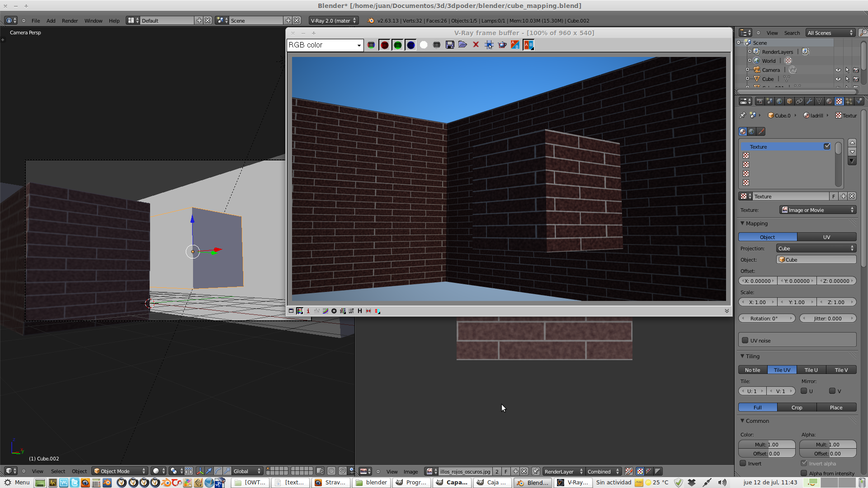Click the load image folder icon
This screenshot has width=868, height=488.
(x=462, y=45)
